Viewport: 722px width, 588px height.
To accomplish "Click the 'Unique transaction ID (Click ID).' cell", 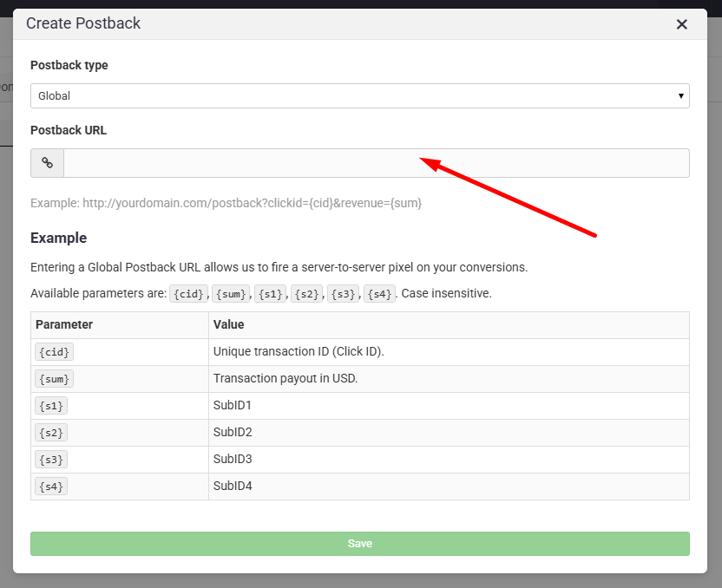I will 299,352.
